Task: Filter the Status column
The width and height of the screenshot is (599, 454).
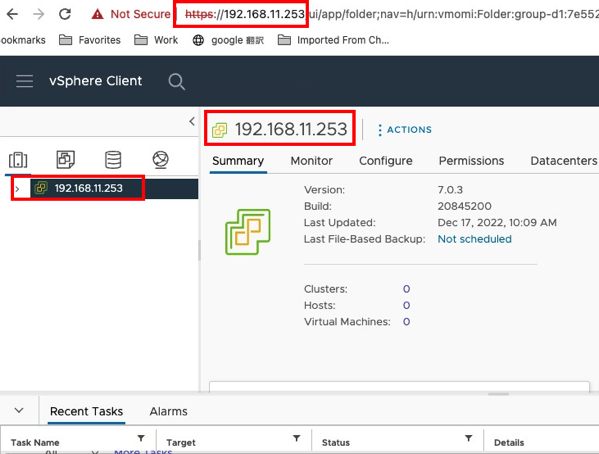Action: coord(468,438)
